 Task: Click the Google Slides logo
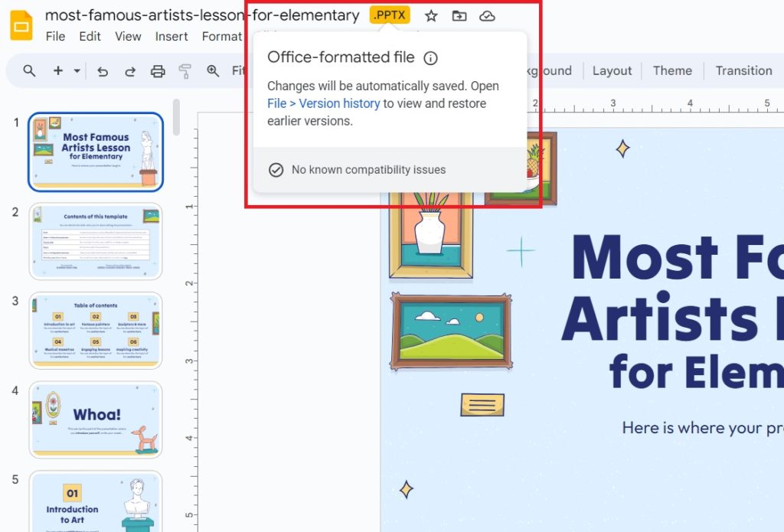coord(21,25)
